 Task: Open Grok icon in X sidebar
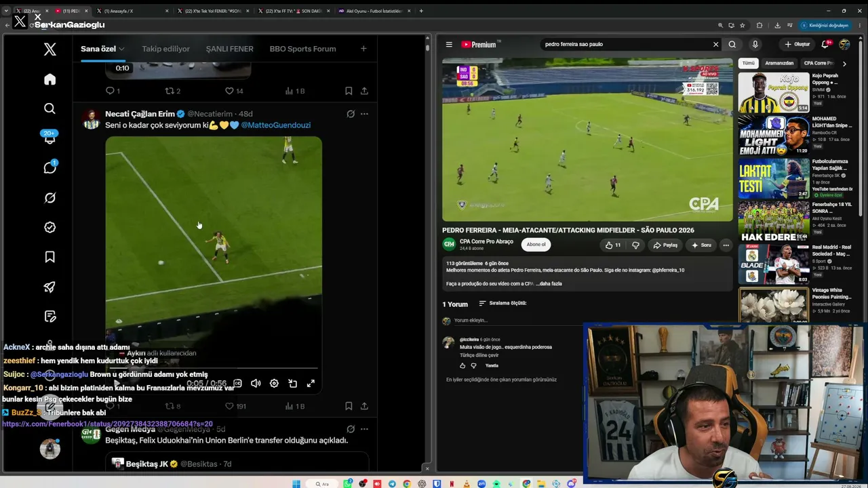[x=50, y=198]
